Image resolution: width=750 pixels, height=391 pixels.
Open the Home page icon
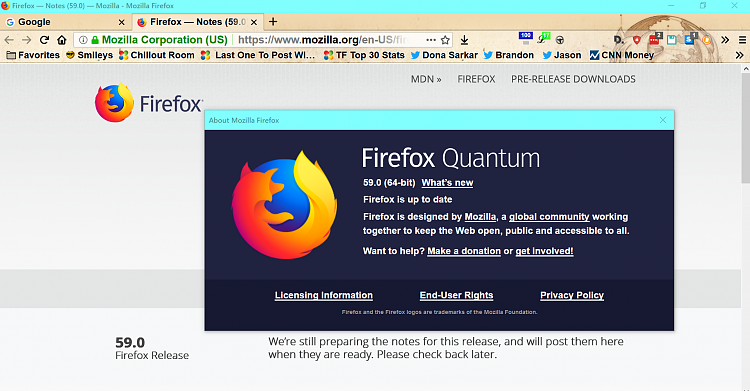(x=62, y=40)
